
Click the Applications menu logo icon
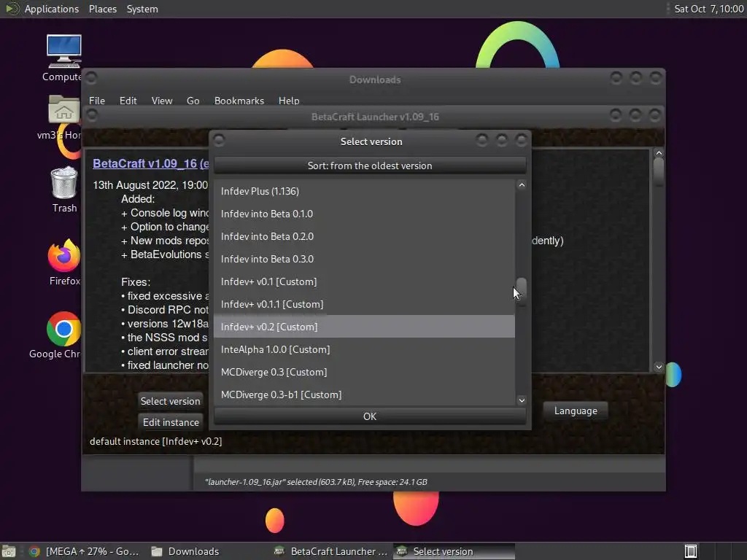(x=12, y=9)
